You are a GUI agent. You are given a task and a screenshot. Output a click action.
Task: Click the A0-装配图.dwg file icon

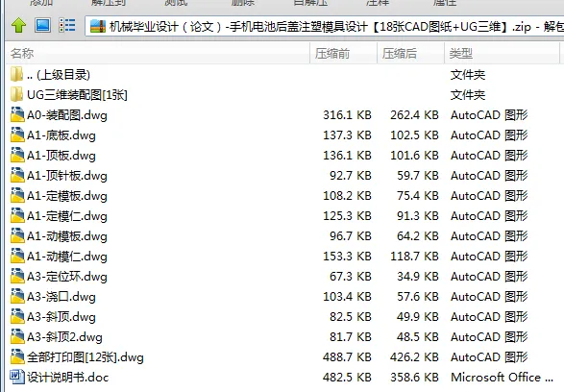click(x=17, y=114)
